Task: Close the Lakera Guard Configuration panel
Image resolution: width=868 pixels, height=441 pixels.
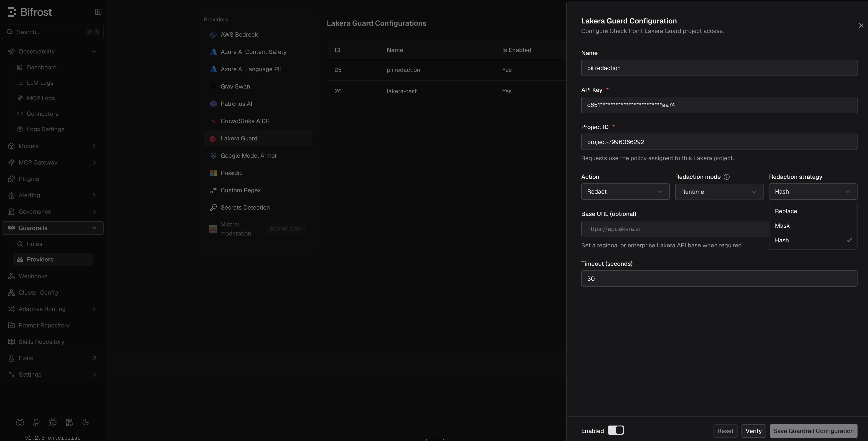Action: [x=861, y=26]
